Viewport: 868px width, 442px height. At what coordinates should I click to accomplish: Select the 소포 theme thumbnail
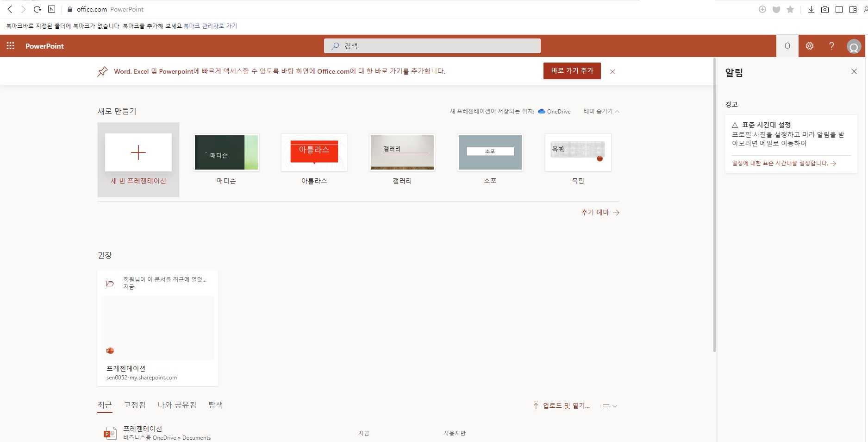(490, 152)
